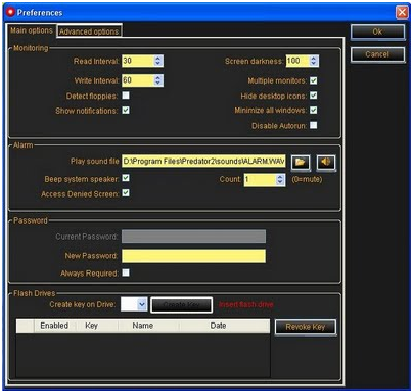Click the Create Key button

click(x=182, y=305)
